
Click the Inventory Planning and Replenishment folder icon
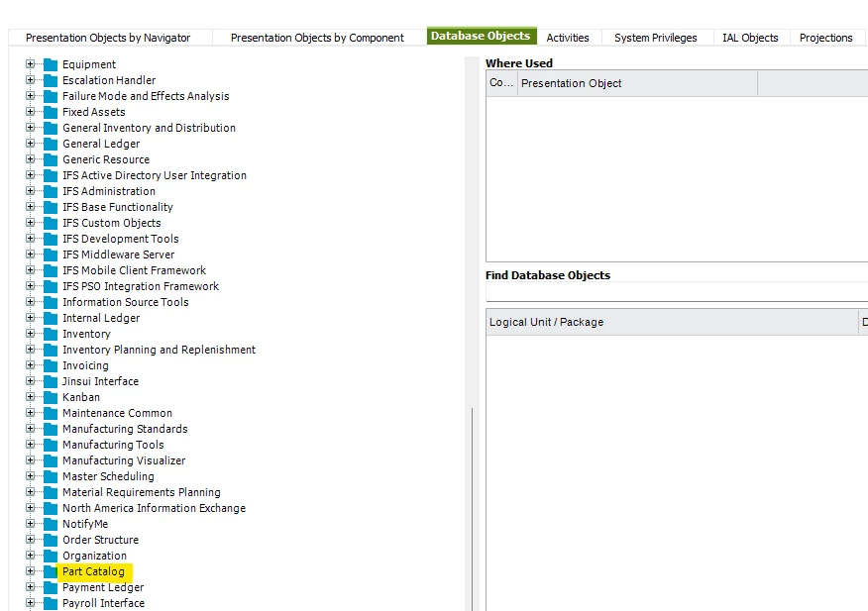point(51,350)
